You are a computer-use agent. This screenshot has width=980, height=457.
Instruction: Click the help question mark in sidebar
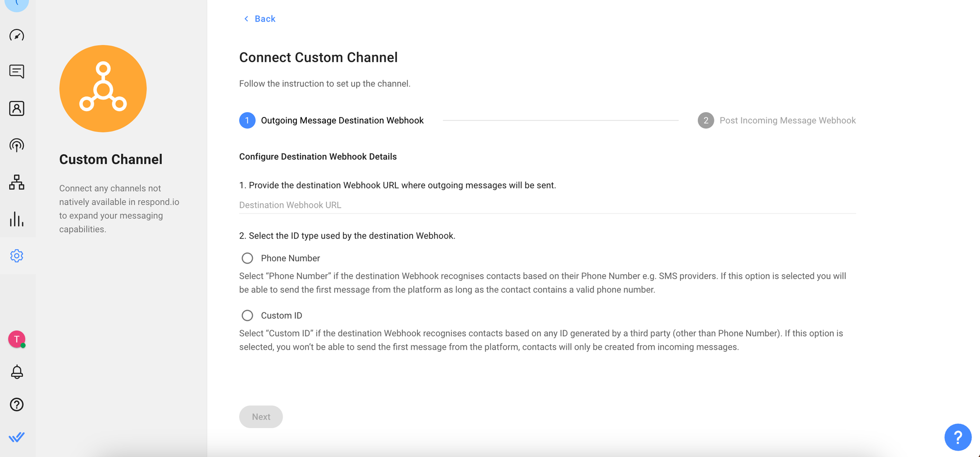[x=17, y=405]
